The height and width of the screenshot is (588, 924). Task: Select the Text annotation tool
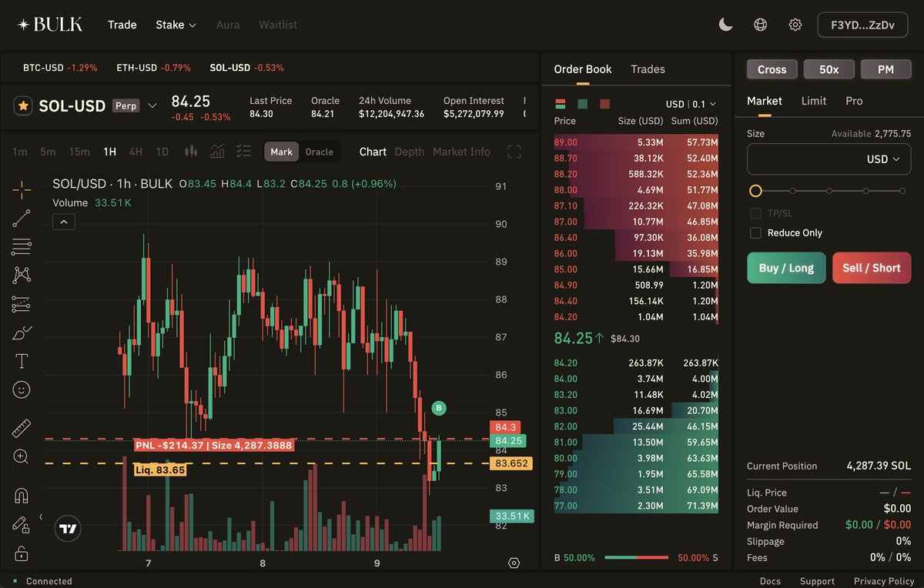[x=22, y=361]
